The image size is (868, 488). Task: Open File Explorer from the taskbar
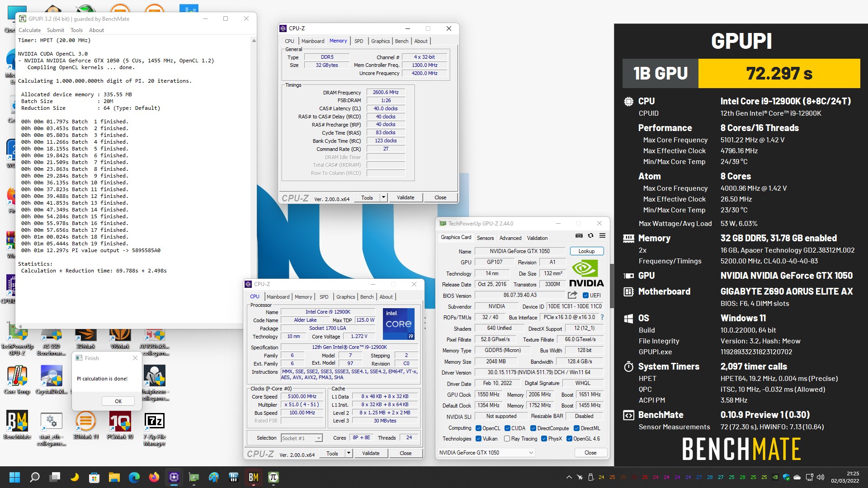(x=114, y=477)
